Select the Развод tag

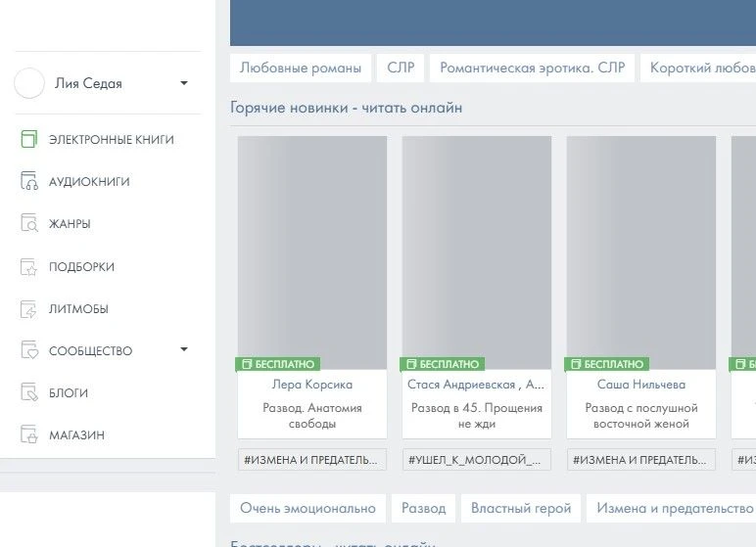click(x=423, y=509)
